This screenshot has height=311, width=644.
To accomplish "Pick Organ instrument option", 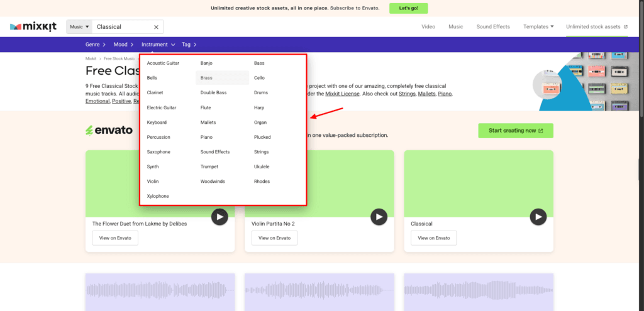I will (x=260, y=123).
